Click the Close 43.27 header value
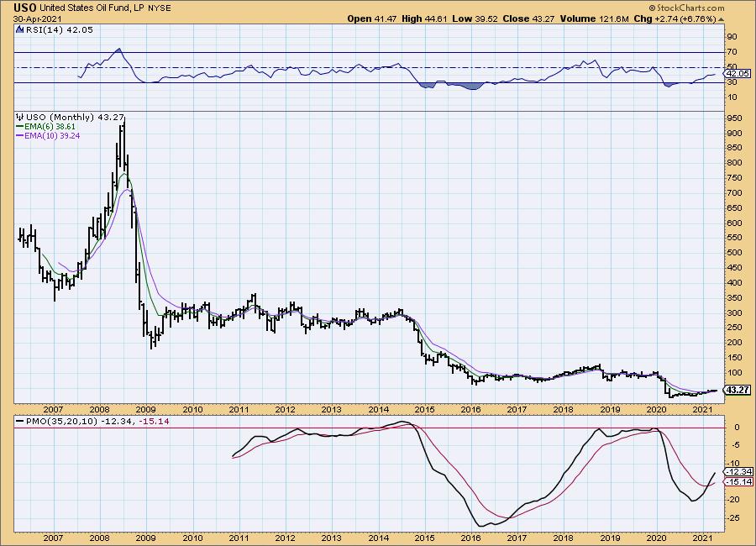This screenshot has height=546, width=756. click(529, 18)
